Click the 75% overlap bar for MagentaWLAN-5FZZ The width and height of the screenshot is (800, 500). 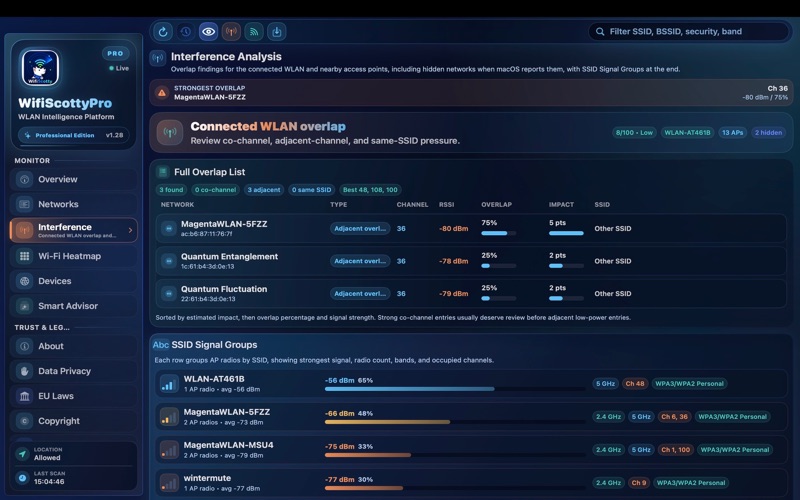click(x=498, y=233)
